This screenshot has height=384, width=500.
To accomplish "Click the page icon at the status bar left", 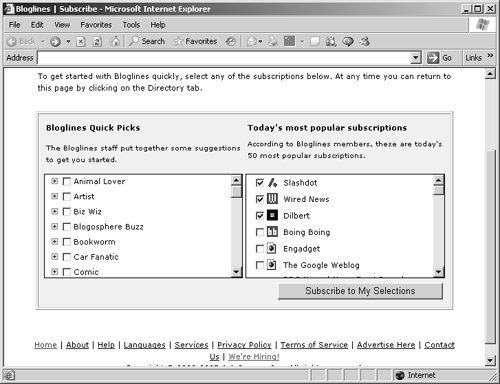I will [9, 375].
